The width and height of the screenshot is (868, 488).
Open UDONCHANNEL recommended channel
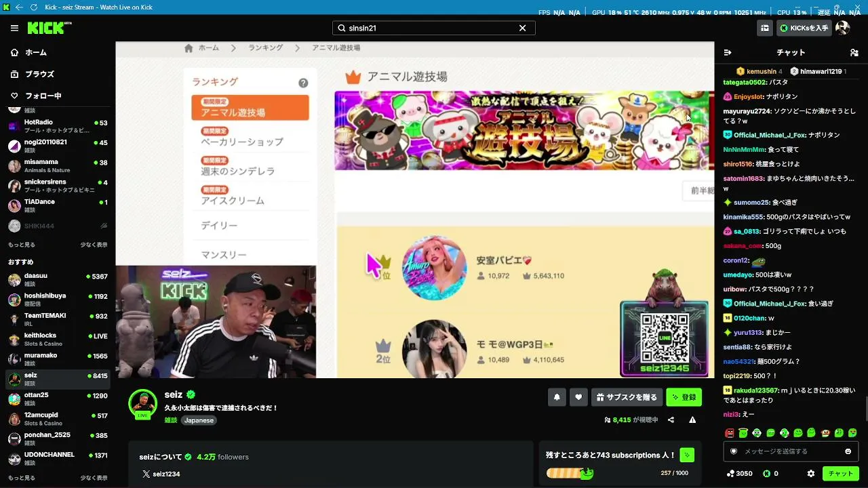58,457
